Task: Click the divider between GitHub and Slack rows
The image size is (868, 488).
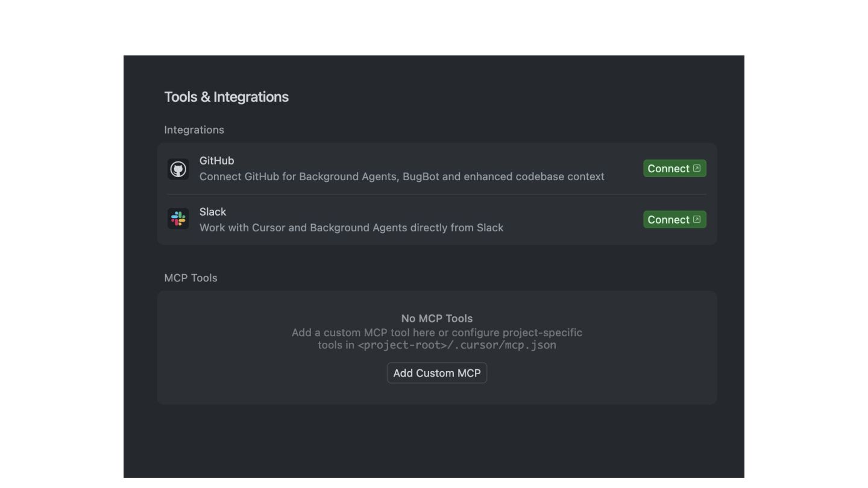Action: pos(436,194)
